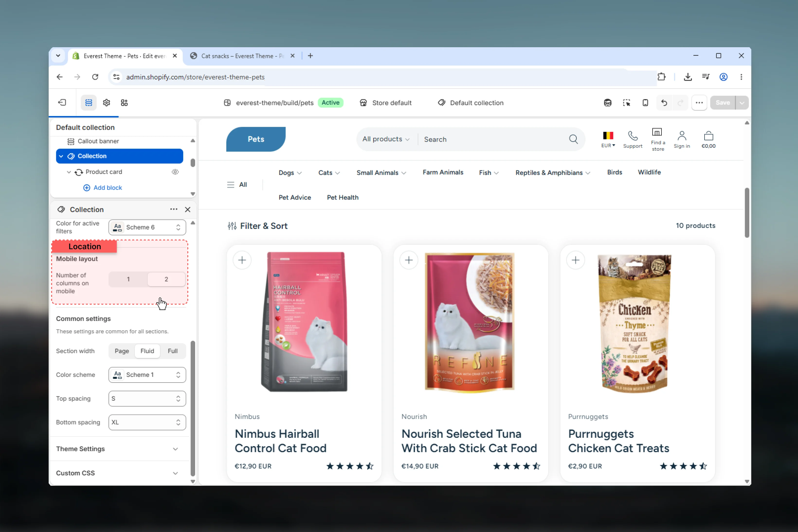Screen dimensions: 798x532
Task: Quick add Purrnuggets Chicken Cat Treats
Action: point(576,260)
